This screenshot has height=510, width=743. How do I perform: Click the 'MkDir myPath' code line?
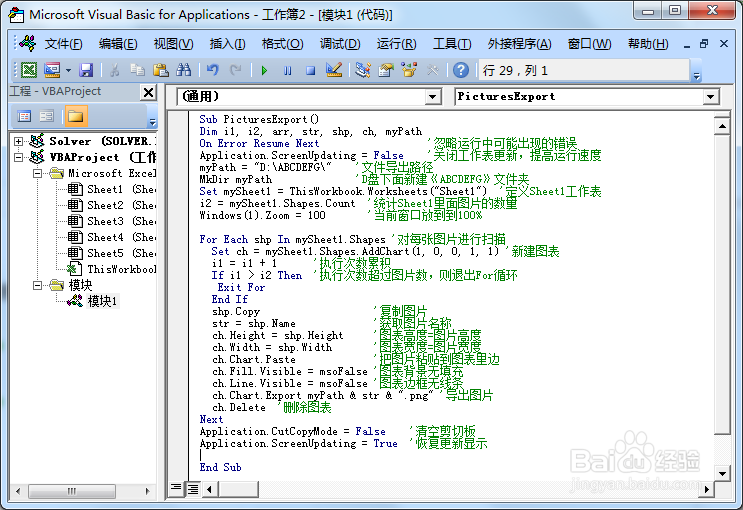236,180
